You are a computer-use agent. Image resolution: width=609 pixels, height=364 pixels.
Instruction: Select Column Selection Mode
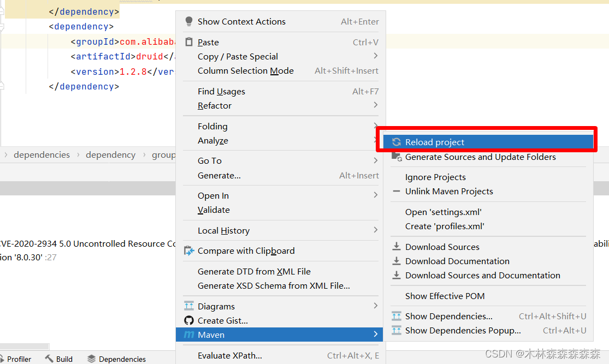[x=280, y=70]
